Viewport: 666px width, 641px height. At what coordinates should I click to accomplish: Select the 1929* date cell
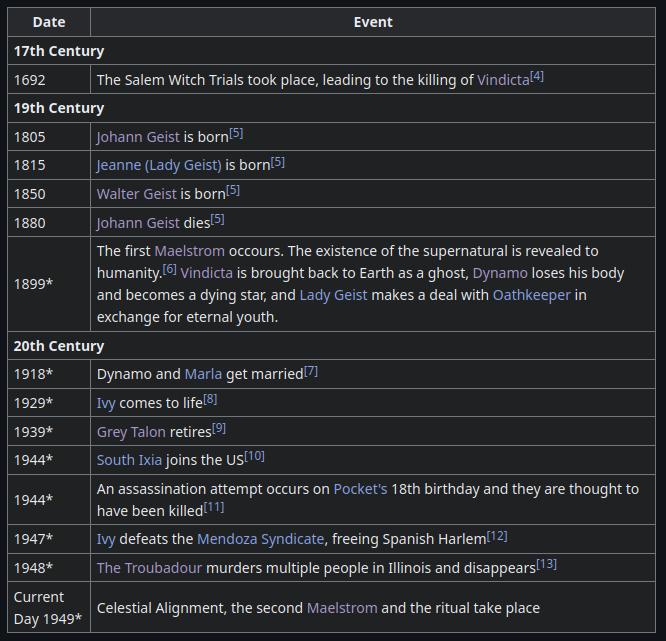pyautogui.click(x=49, y=403)
